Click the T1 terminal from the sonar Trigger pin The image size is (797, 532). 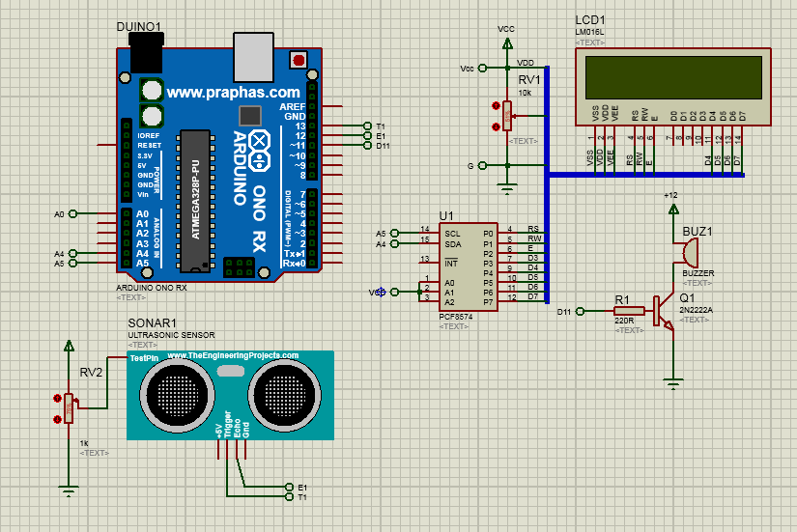(x=289, y=496)
